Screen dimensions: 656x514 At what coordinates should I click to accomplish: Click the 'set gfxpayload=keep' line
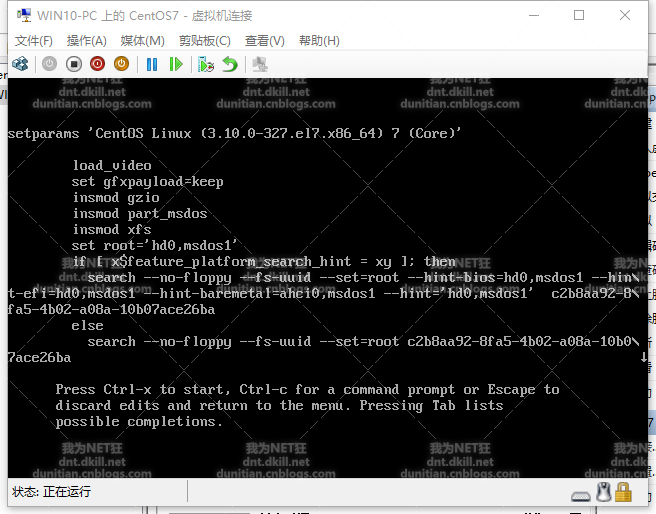click(147, 182)
